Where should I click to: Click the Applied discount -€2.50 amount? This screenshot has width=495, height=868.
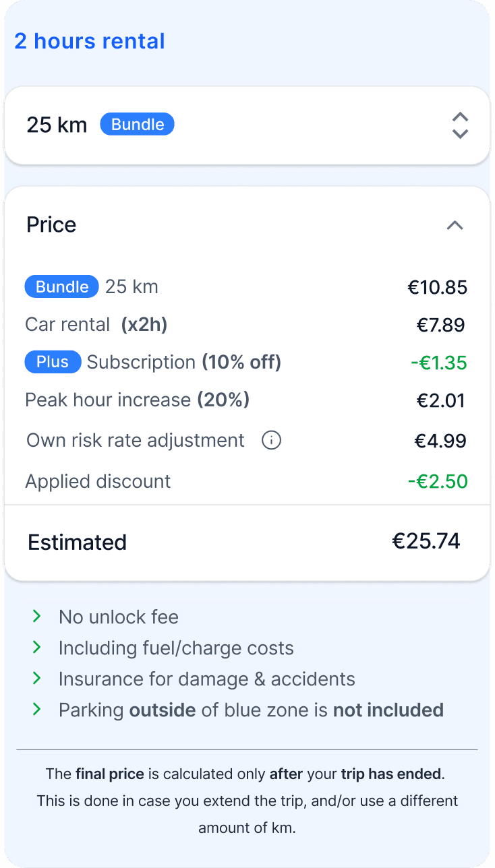click(x=438, y=482)
